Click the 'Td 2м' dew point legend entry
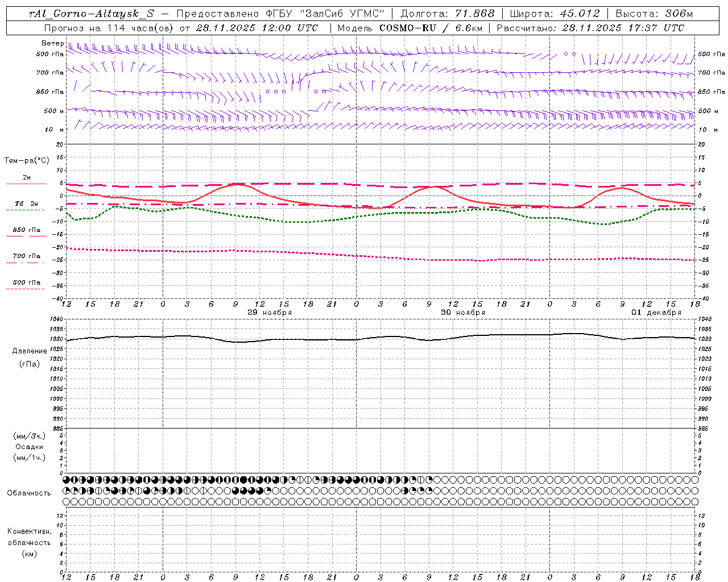Image resolution: width=728 pixels, height=582 pixels. pos(27,203)
